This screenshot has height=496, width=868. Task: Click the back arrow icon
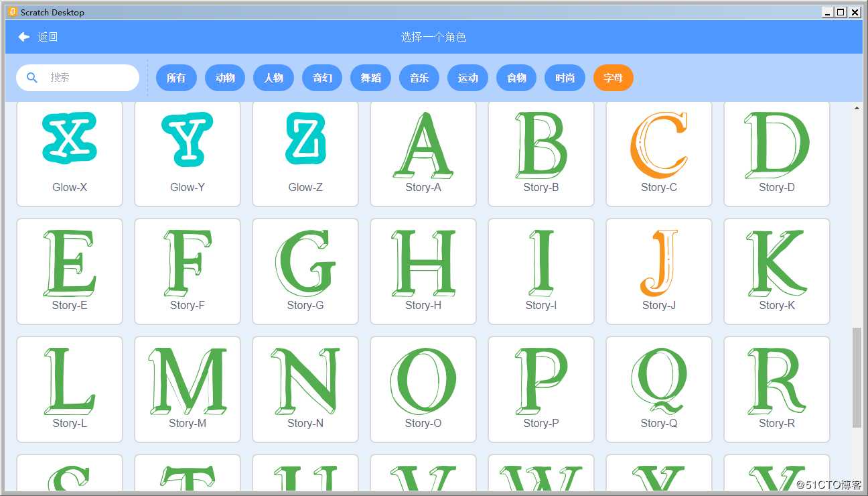click(24, 37)
